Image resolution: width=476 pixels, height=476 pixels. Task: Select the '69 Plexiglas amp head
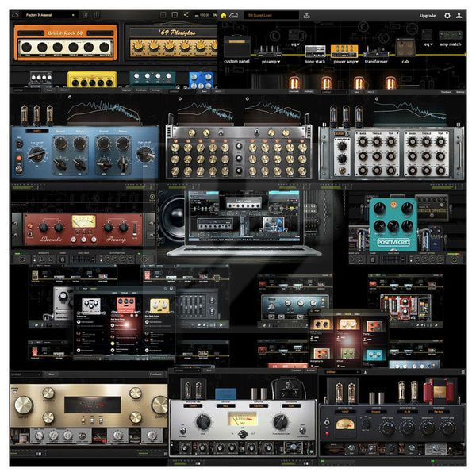[x=172, y=43]
